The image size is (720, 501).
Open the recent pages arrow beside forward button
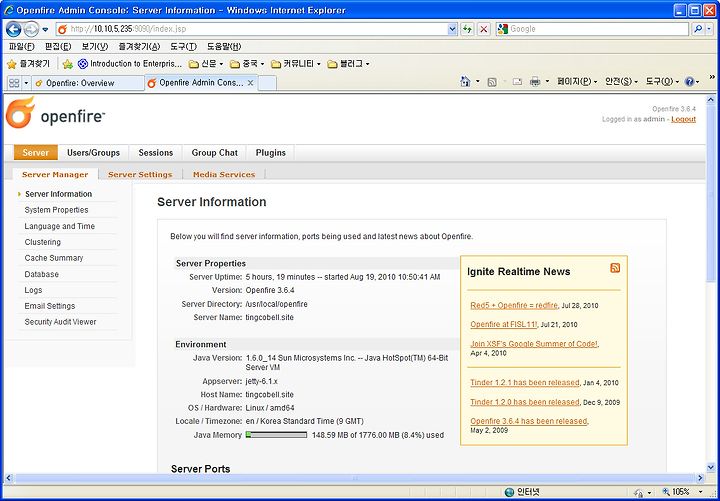click(x=45, y=29)
